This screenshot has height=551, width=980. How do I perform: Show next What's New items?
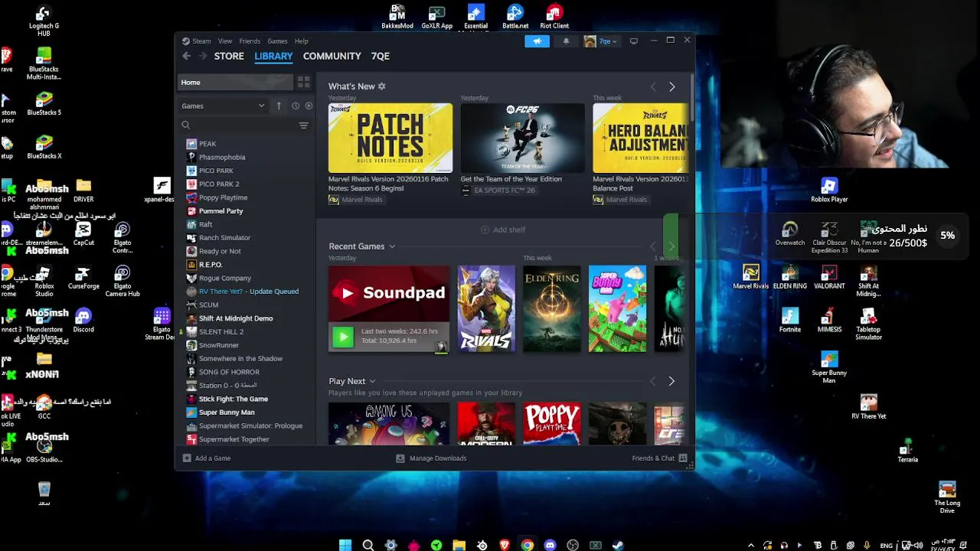[671, 87]
